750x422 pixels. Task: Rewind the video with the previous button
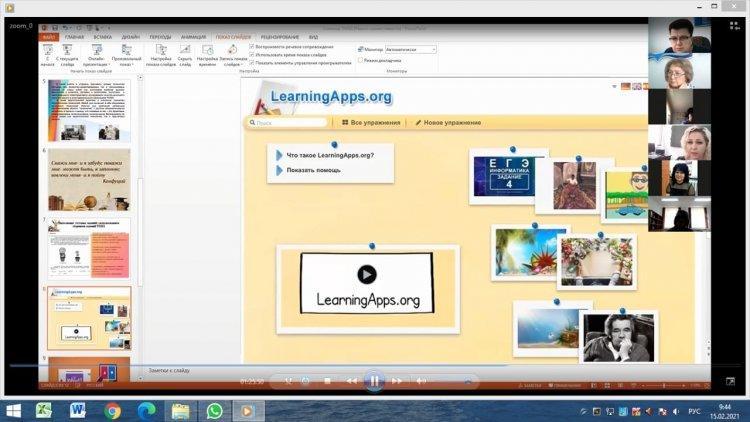pos(352,381)
